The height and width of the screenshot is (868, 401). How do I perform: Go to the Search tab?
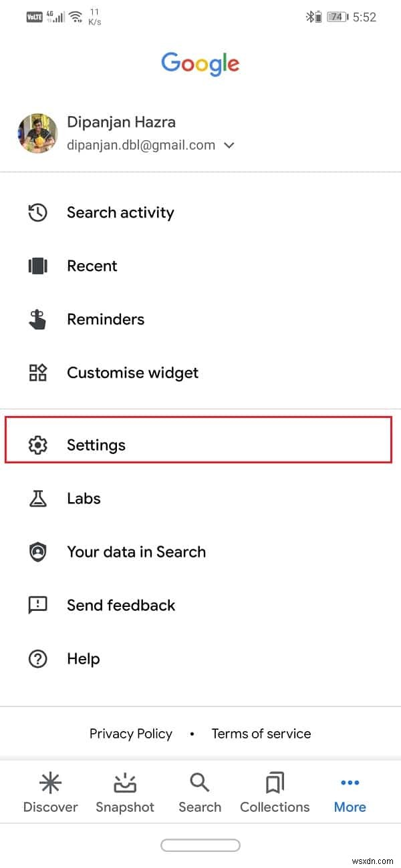point(200,793)
